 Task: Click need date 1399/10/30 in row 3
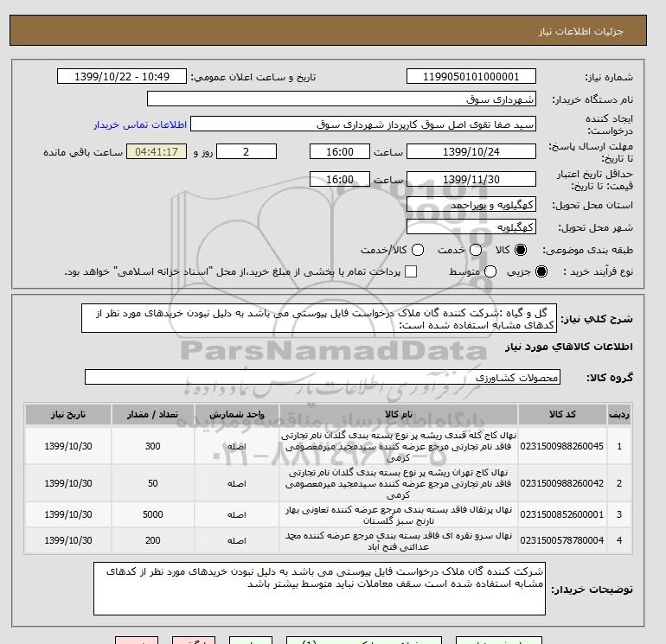(x=68, y=514)
